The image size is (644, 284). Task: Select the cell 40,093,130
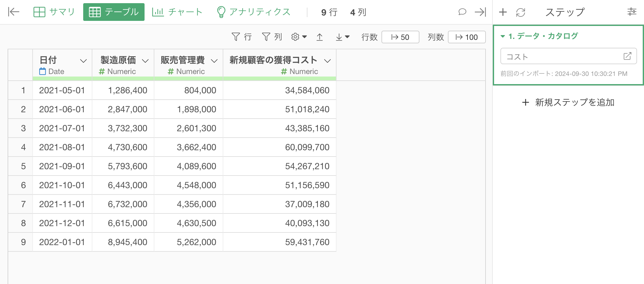click(x=280, y=223)
